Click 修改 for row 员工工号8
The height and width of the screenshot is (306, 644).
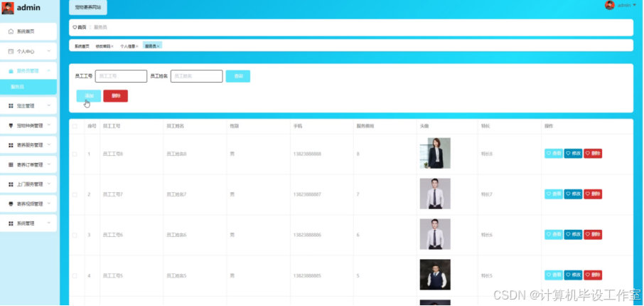[x=573, y=154]
